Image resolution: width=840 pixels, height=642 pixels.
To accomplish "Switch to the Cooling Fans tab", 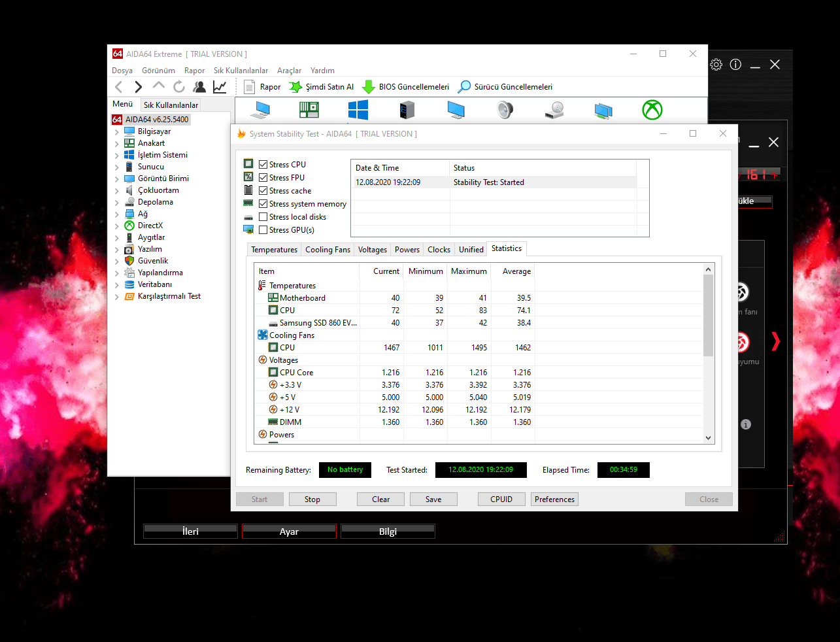I will [328, 250].
